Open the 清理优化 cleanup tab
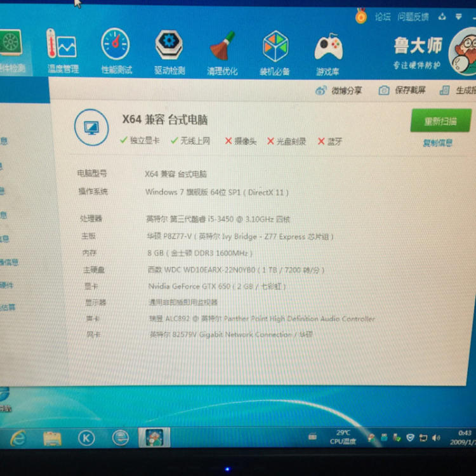Image resolution: width=476 pixels, height=476 pixels. pyautogui.click(x=223, y=53)
